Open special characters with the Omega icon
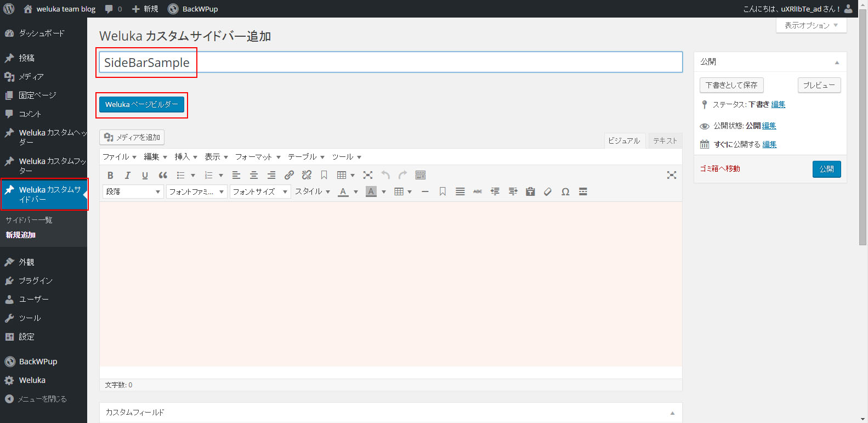 (565, 191)
